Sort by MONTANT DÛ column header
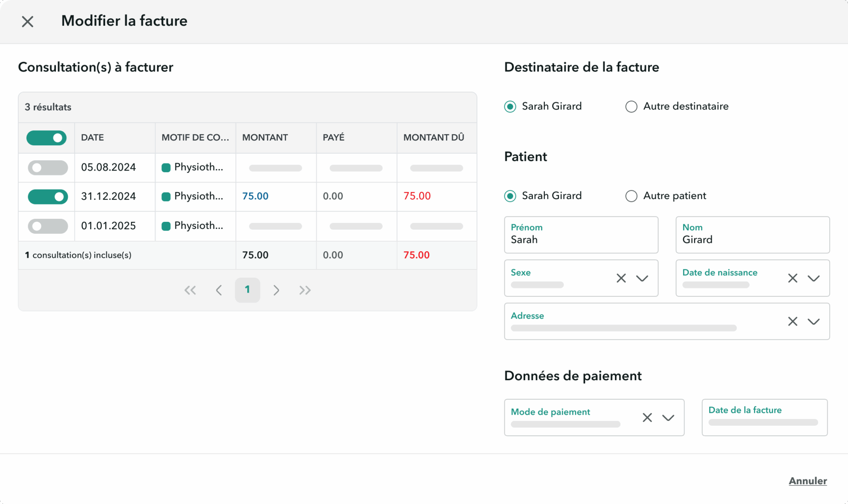Image resolution: width=848 pixels, height=504 pixels. tap(434, 138)
